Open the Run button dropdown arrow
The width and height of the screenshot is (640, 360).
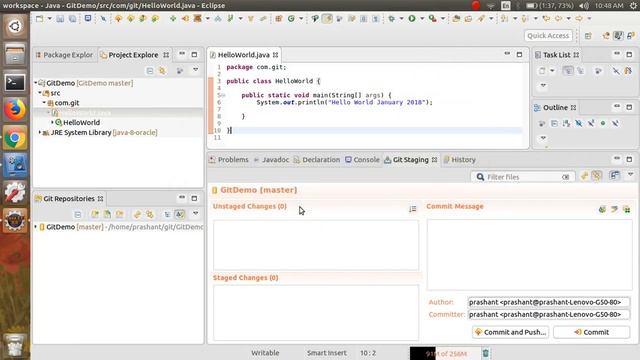coord(422,18)
